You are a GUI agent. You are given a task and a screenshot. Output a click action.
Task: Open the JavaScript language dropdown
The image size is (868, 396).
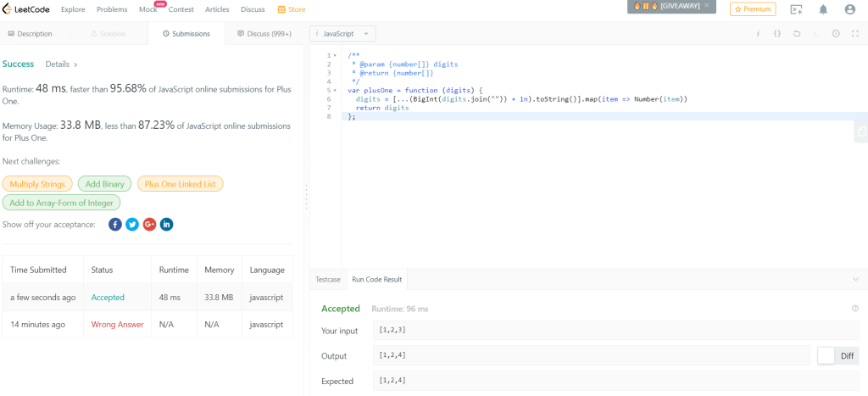(x=342, y=34)
